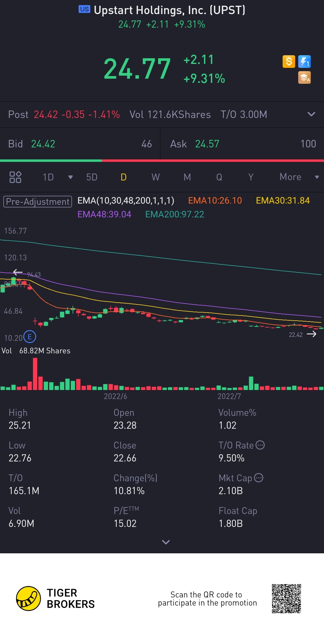Tap the large 24.77 price

[137, 69]
